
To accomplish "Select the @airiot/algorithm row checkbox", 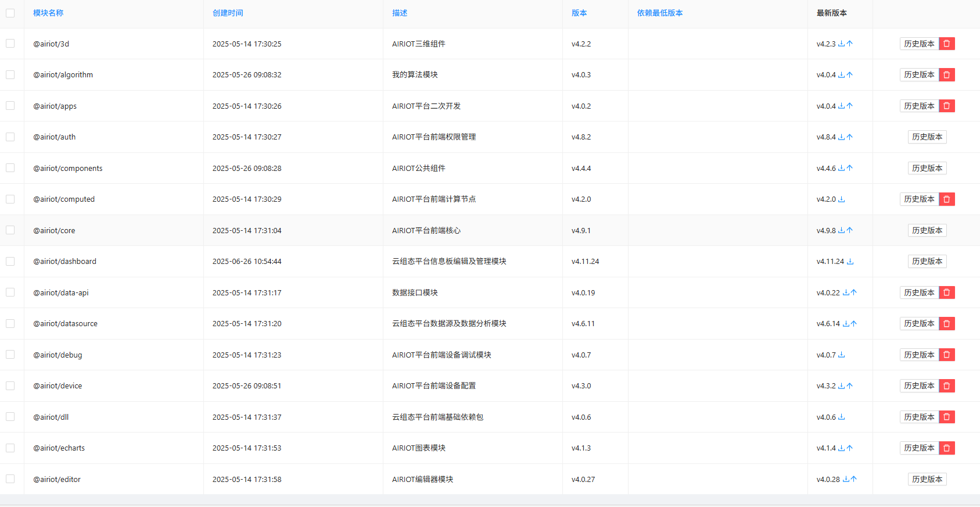I will coord(10,74).
